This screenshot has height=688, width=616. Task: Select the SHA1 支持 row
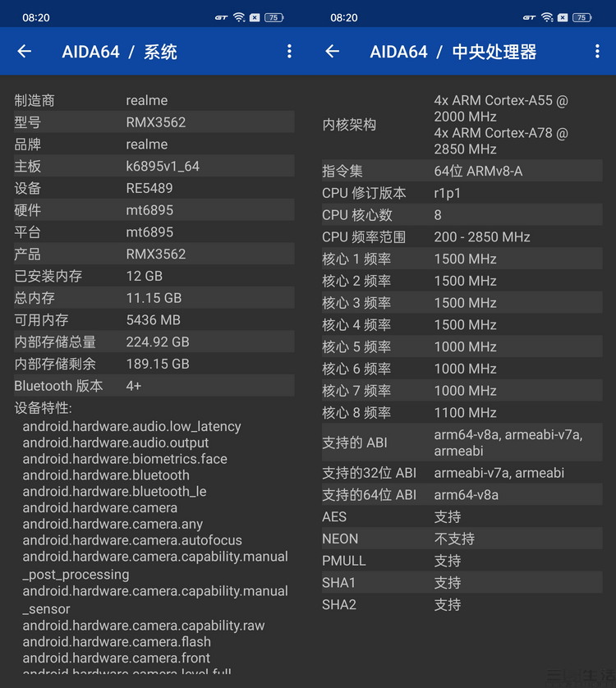pyautogui.click(x=462, y=582)
